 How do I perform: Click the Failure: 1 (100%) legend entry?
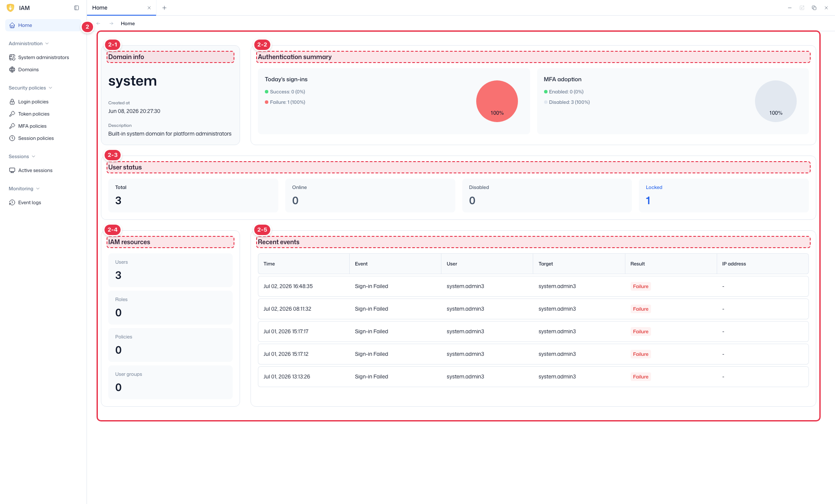point(285,102)
